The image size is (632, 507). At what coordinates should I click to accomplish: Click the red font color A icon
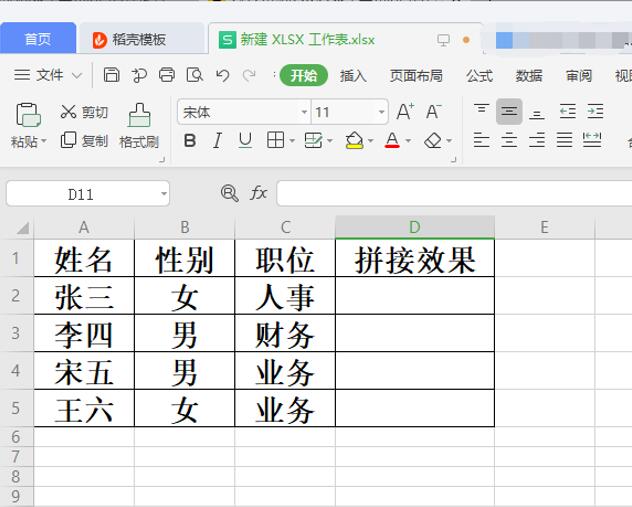coord(392,140)
